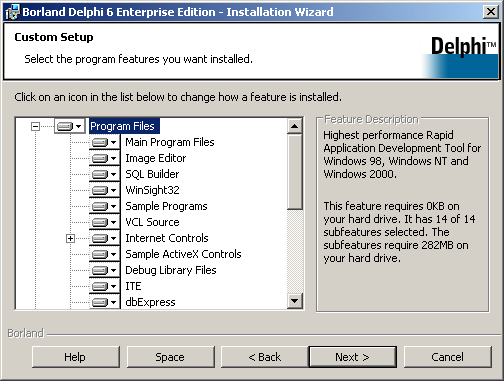
Task: Select the Main Program Files entry
Action: 170,142
